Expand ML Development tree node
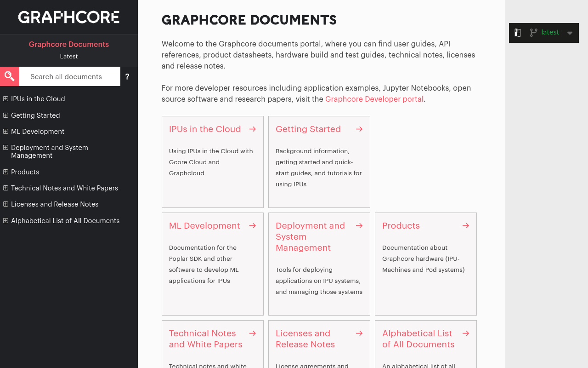588x368 pixels. (6, 131)
